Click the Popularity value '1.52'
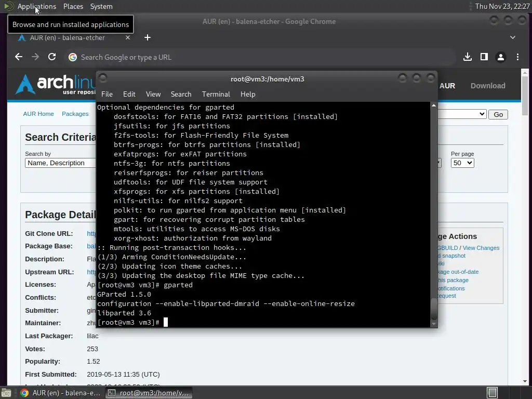Viewport: 532px width, 399px height. [94, 362]
